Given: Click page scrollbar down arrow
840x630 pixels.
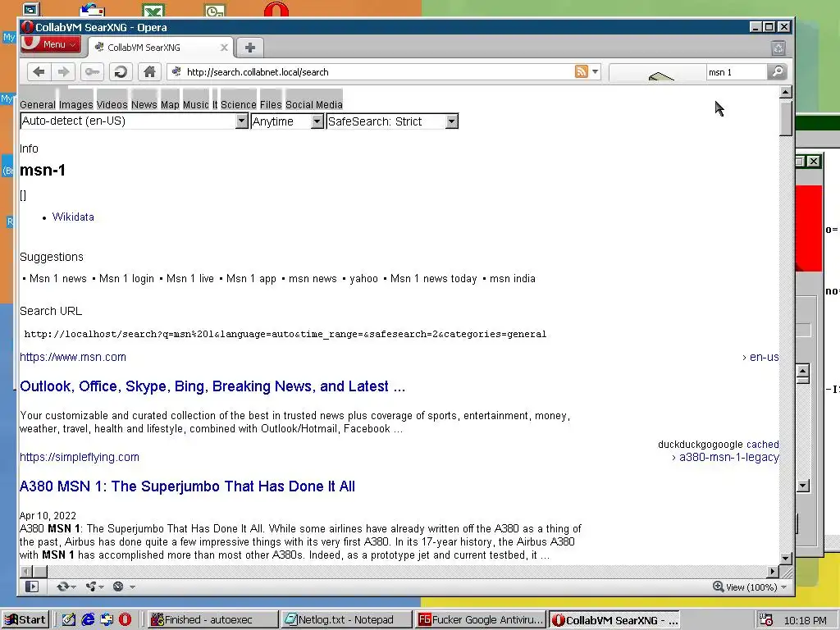Looking at the screenshot, I should [x=785, y=558].
